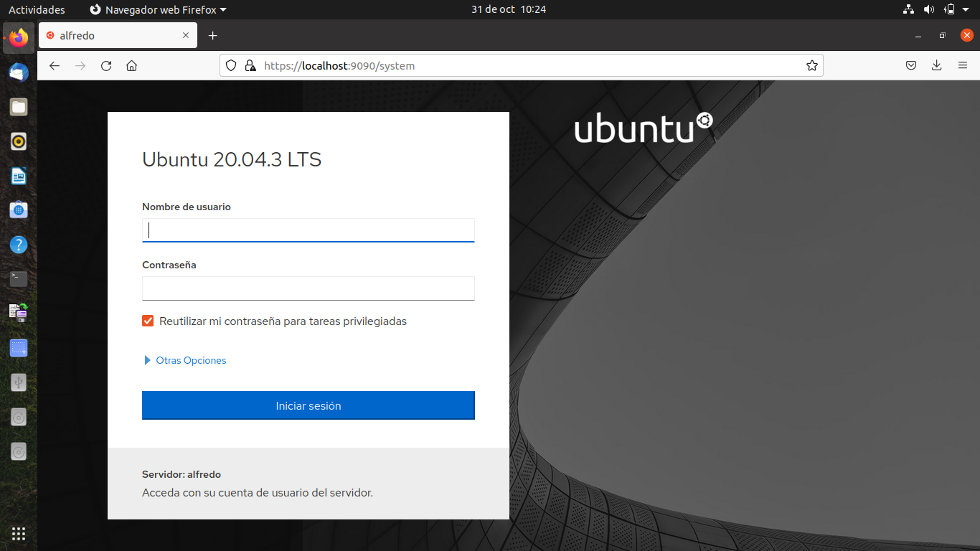Launch LibreOffice Writer from the dock
980x551 pixels.
[x=19, y=176]
